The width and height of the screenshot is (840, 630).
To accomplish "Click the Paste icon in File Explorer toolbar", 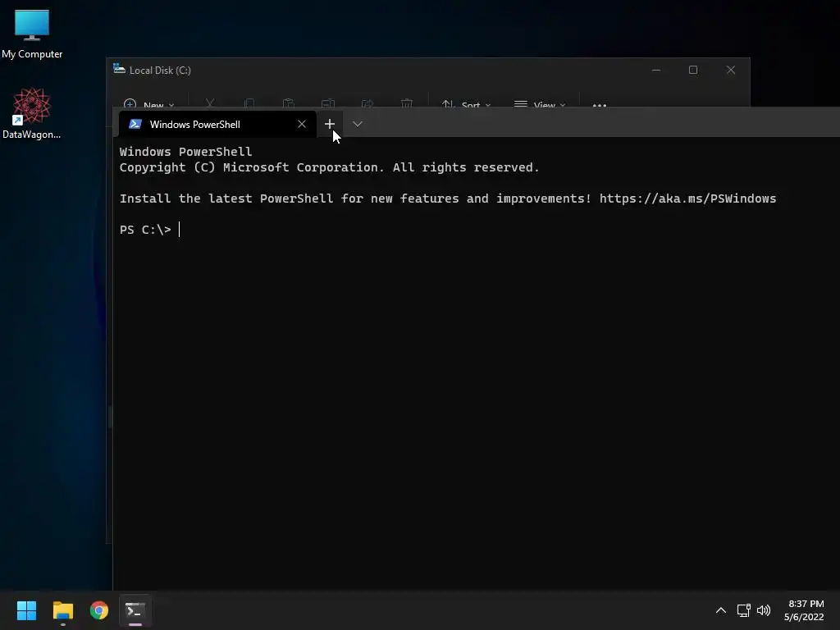I will 288,103.
